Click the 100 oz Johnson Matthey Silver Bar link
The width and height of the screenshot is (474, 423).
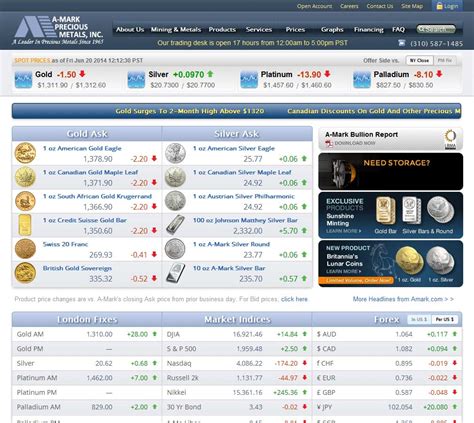click(245, 220)
